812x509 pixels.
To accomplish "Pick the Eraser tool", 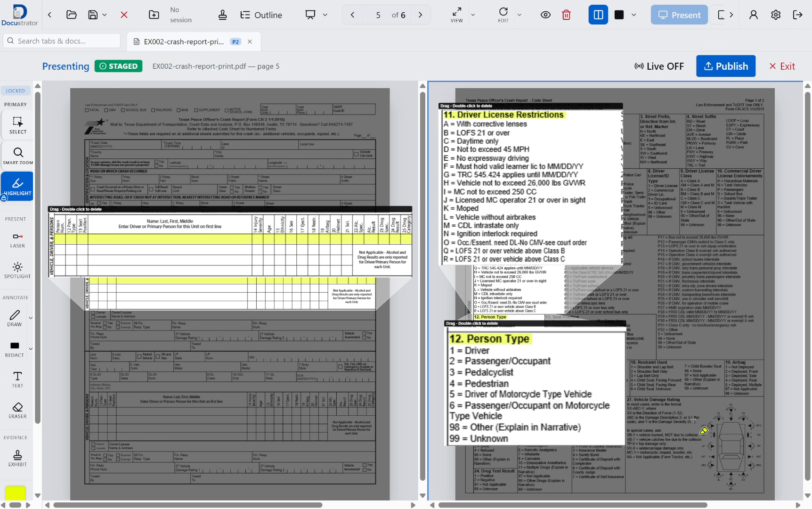I will click(x=17, y=410).
